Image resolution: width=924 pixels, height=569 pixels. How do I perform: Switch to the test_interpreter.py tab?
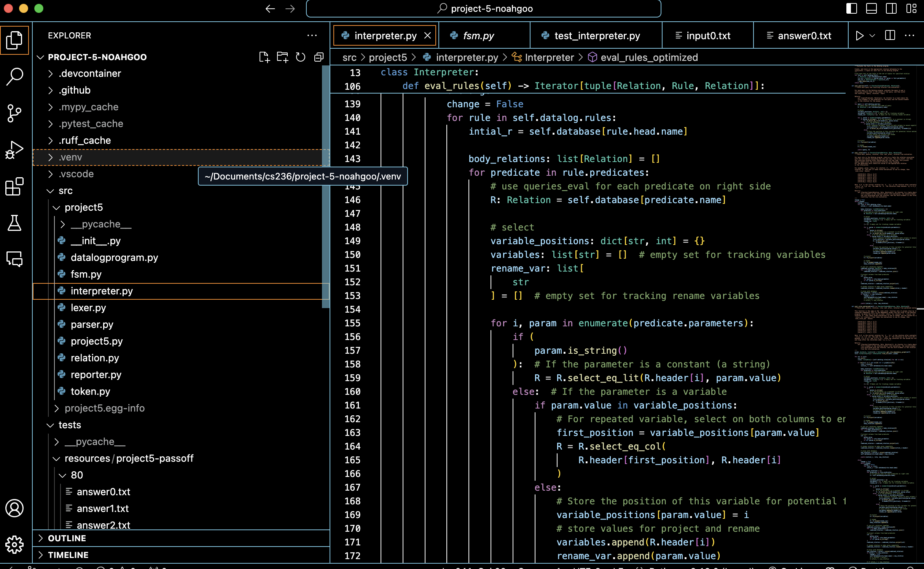tap(596, 35)
